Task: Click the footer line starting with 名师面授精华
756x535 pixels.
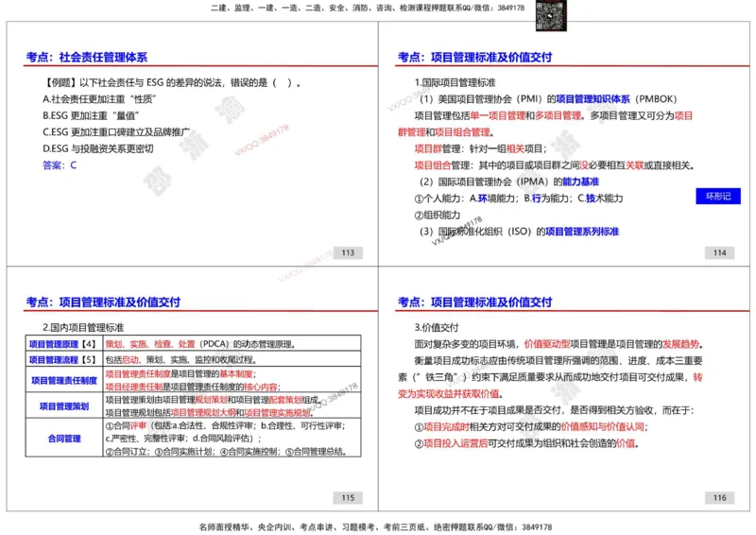Action: click(375, 526)
